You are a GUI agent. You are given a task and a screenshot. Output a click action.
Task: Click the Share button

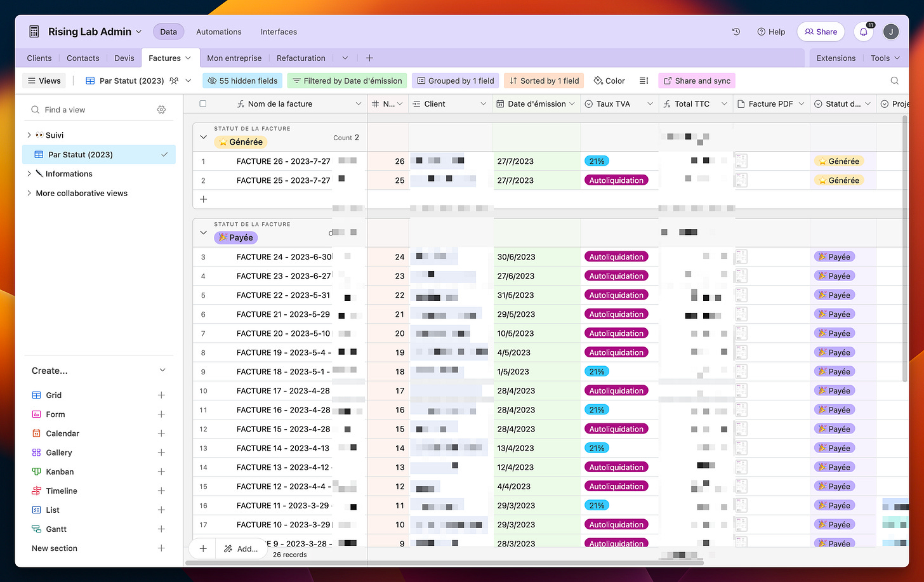[x=821, y=32]
